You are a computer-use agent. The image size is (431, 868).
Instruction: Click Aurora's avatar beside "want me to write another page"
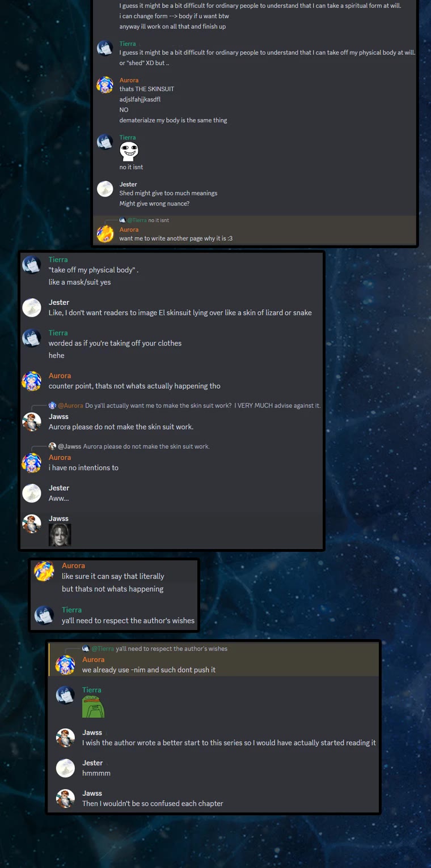[105, 233]
